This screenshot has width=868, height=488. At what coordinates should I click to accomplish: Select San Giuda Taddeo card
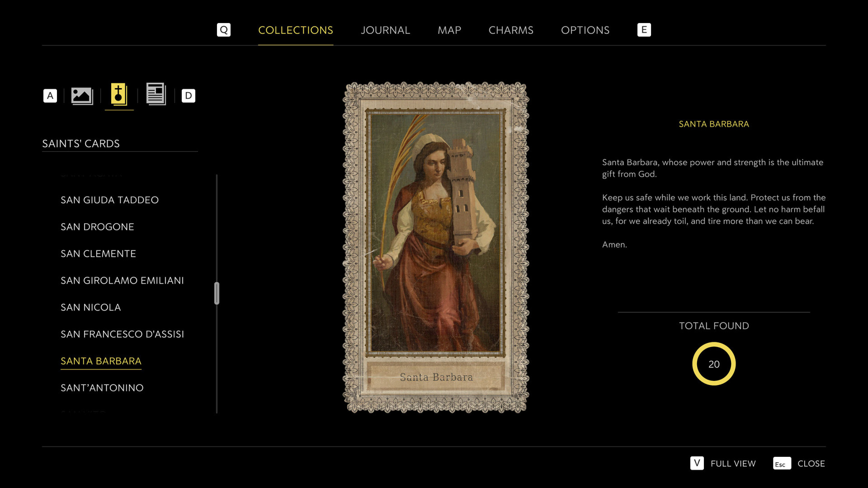click(x=110, y=200)
